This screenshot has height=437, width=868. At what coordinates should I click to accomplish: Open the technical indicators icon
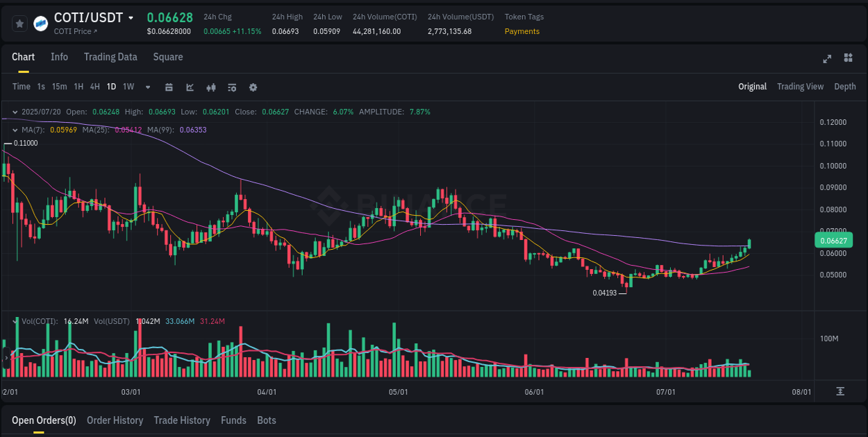189,87
